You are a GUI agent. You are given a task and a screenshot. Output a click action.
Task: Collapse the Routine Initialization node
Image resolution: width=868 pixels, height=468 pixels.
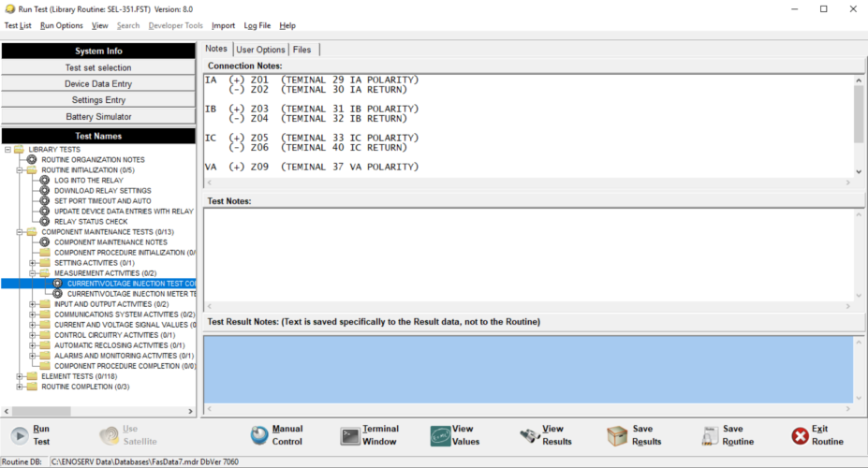(x=21, y=170)
